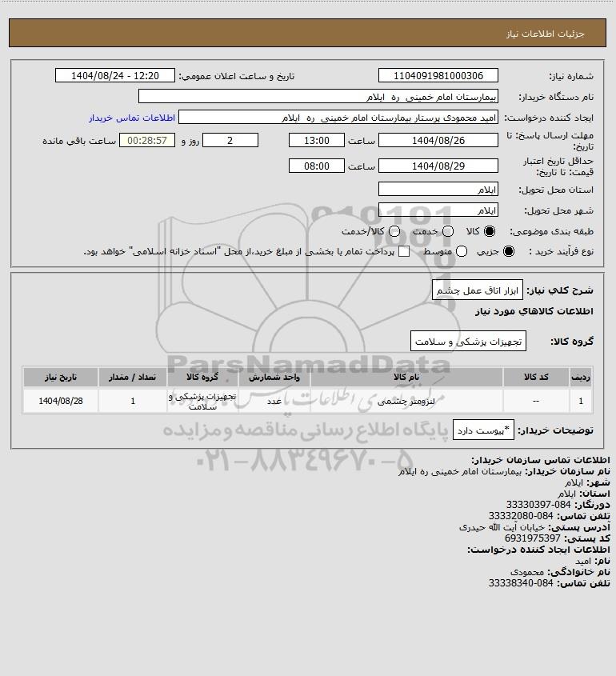Click the need date cell 1404/08/28
The width and height of the screenshot is (616, 676).
tap(60, 401)
